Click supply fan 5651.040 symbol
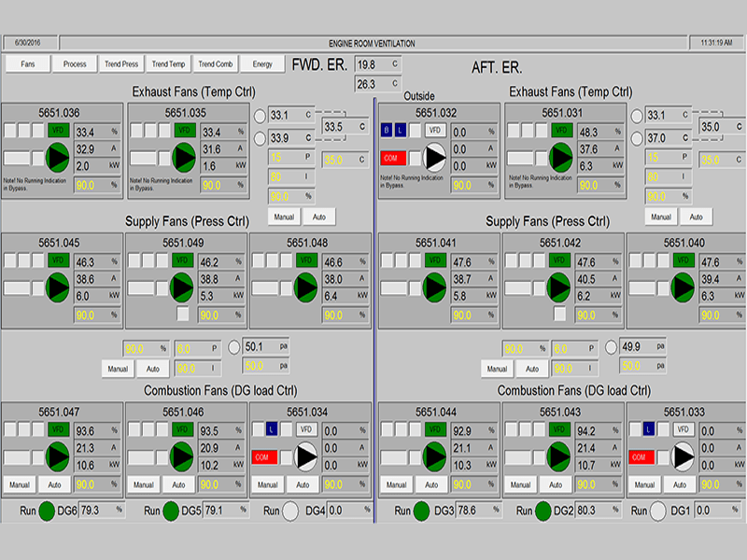747x560 pixels. coord(683,287)
